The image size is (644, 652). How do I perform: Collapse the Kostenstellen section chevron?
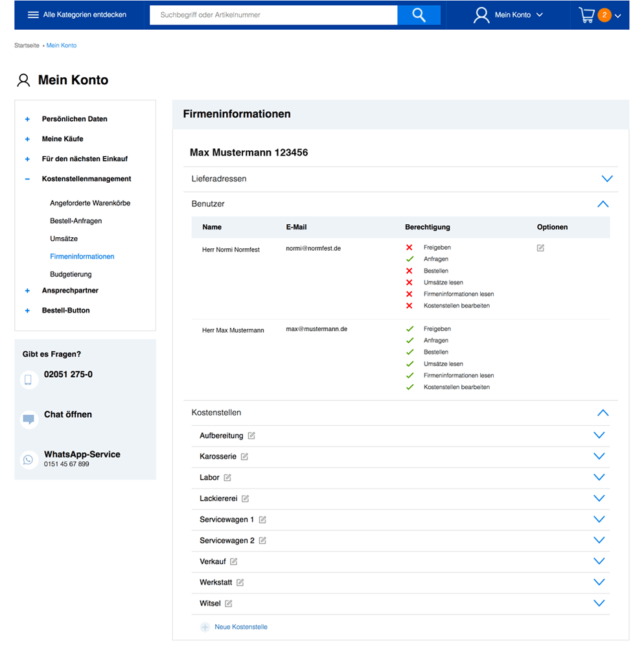[603, 413]
